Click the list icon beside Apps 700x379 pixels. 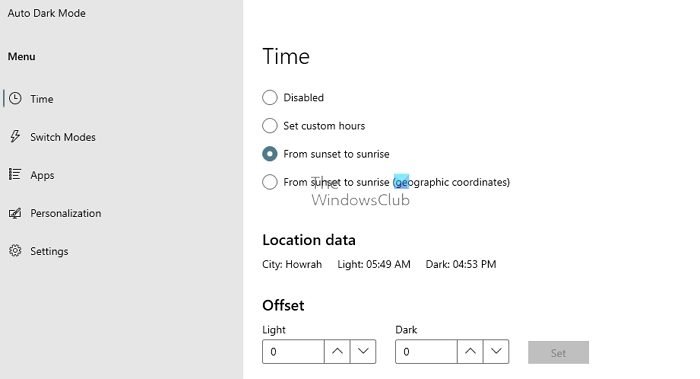click(x=15, y=174)
